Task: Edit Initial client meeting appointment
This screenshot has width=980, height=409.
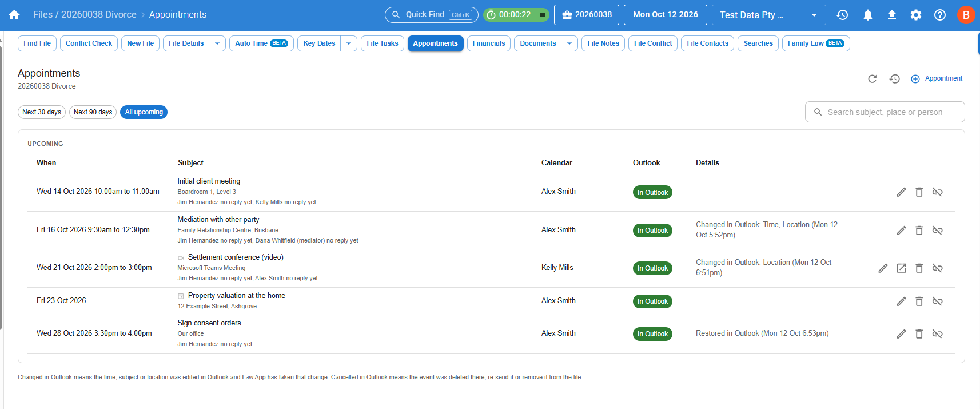Action: (901, 192)
